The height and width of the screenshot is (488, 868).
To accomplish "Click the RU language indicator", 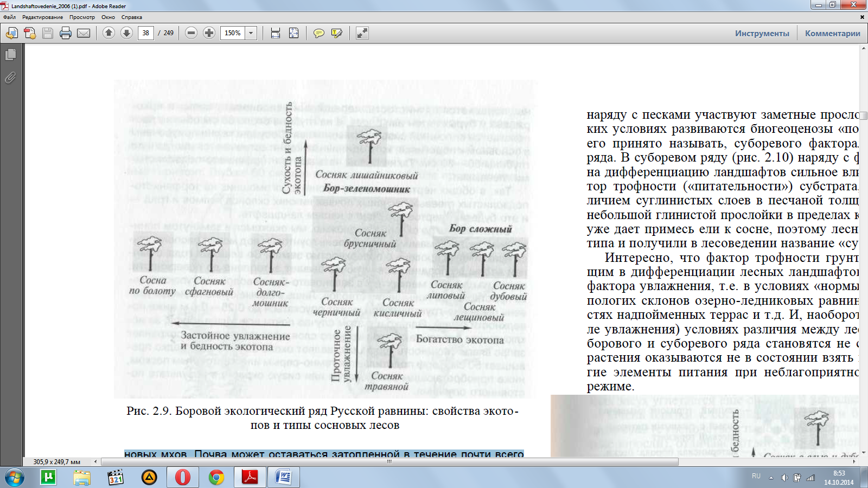I will (756, 476).
